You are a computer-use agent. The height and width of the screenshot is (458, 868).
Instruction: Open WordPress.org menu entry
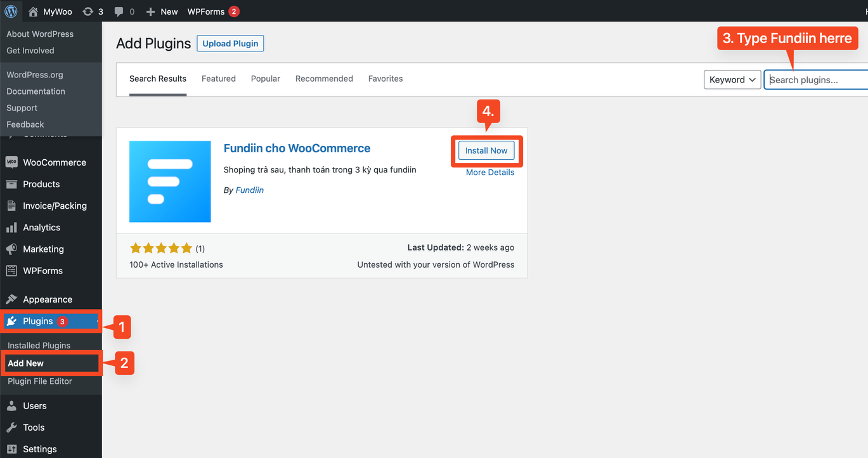click(x=35, y=75)
